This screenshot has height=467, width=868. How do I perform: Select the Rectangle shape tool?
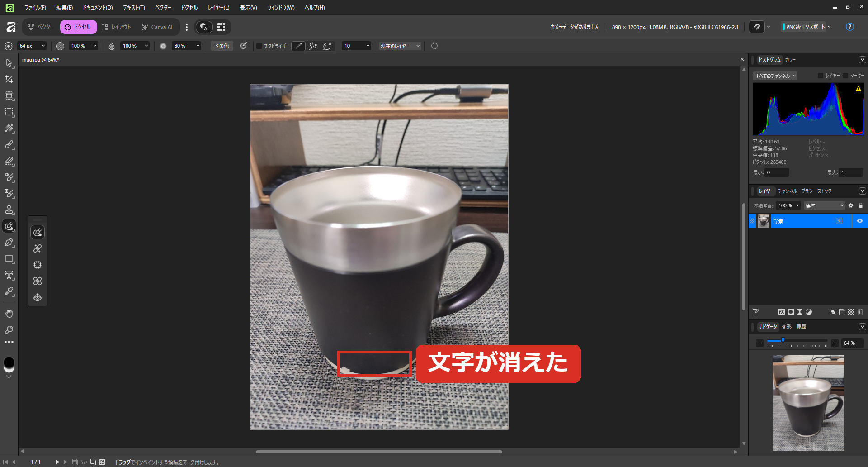click(x=9, y=259)
